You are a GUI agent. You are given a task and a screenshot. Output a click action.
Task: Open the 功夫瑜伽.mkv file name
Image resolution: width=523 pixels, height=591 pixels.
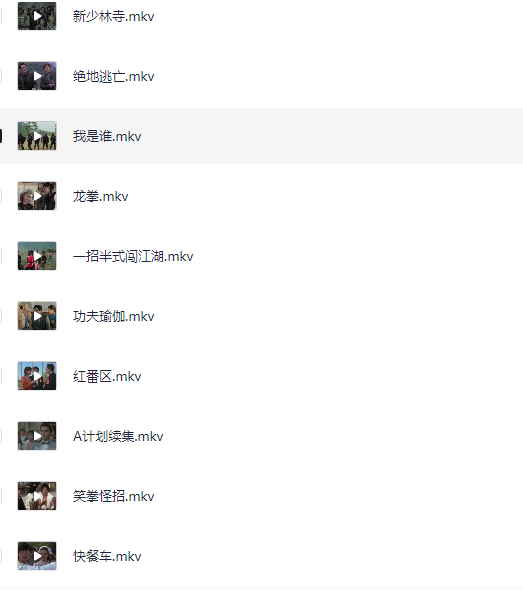113,316
